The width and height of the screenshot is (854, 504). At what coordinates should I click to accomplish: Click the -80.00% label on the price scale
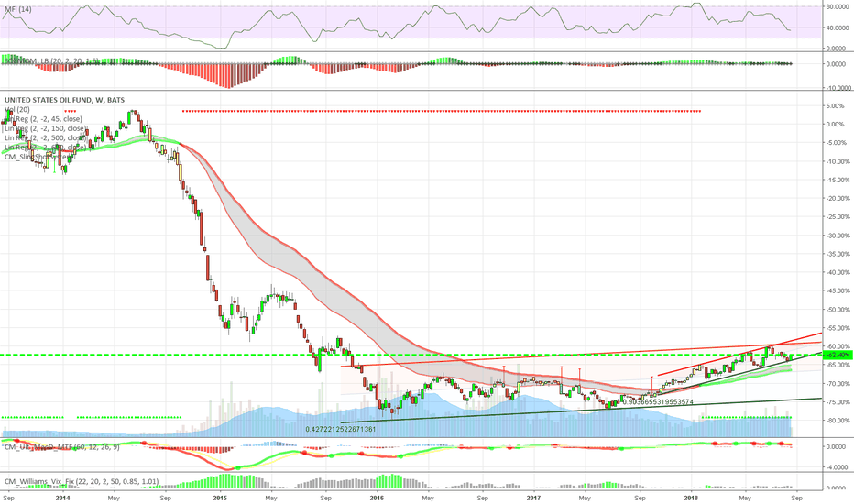pyautogui.click(x=838, y=421)
